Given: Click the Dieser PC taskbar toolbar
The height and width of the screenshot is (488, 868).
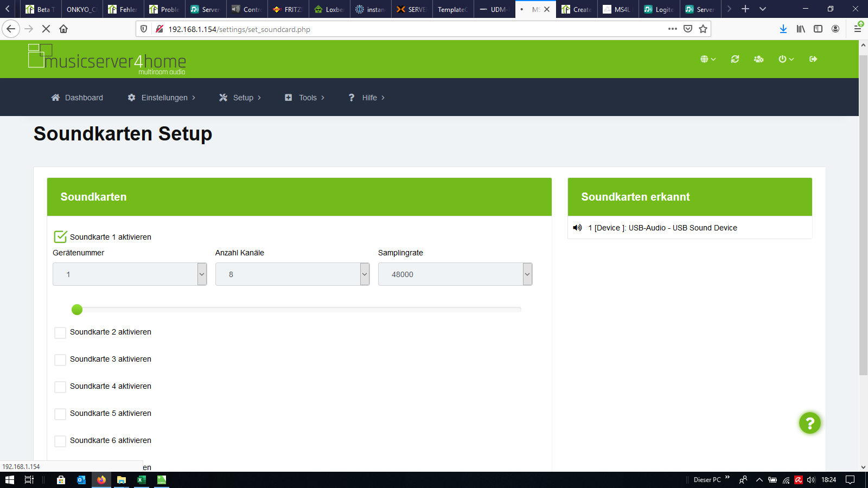Looking at the screenshot, I should 707,480.
